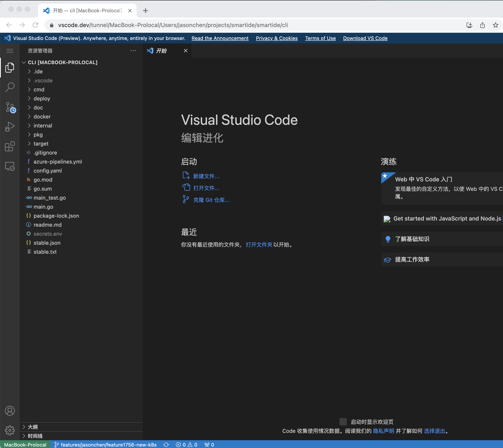Click the browser address bar URL
This screenshot has width=503, height=448.
tap(173, 25)
